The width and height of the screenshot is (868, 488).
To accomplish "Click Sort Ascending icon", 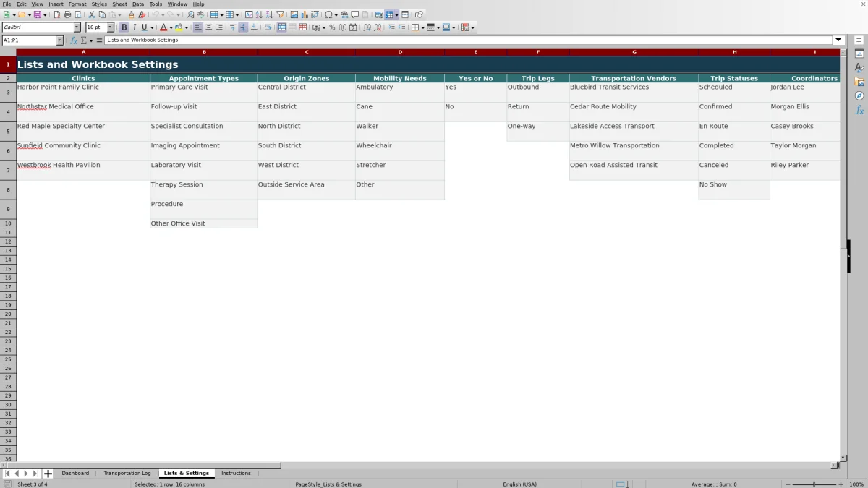I will (260, 14).
